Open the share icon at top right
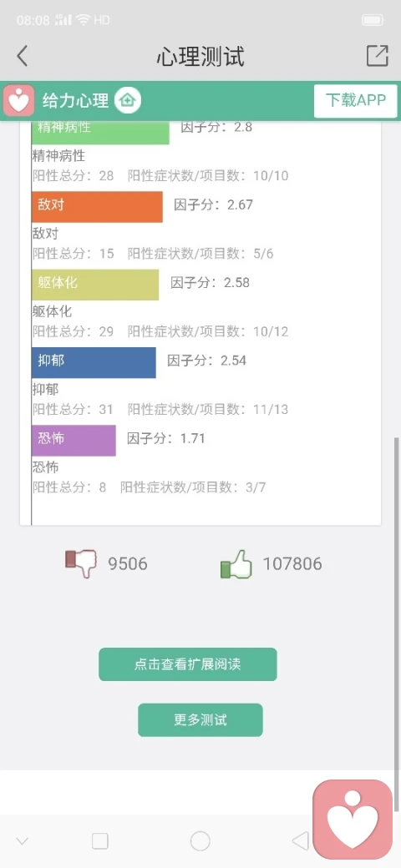This screenshot has height=868, width=401. [x=377, y=56]
